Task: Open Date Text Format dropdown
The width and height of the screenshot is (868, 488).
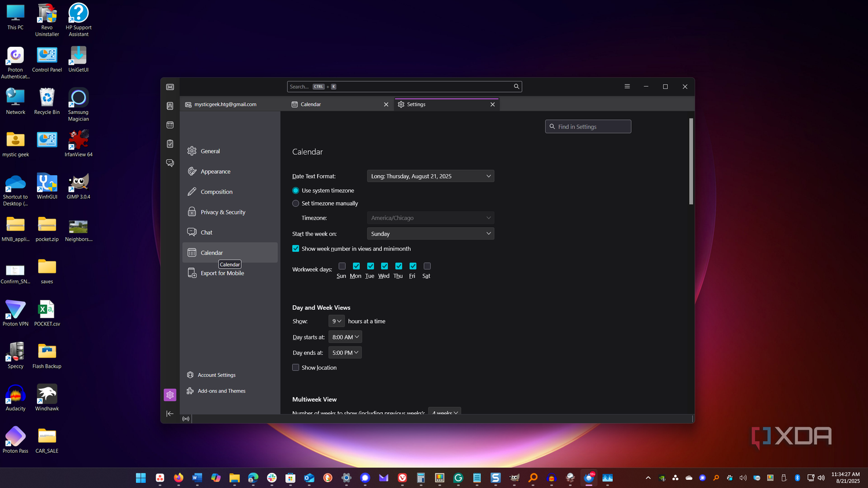Action: (x=431, y=176)
